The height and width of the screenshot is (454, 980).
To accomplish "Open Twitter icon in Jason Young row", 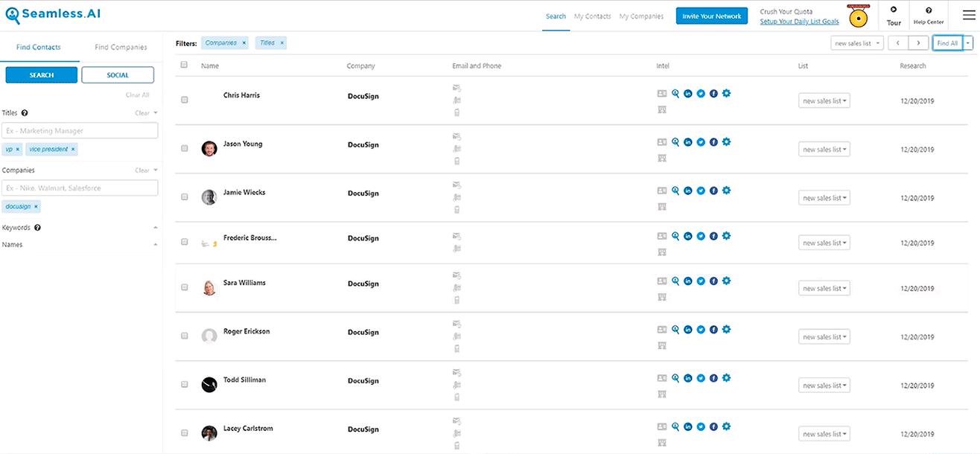I will coord(701,142).
